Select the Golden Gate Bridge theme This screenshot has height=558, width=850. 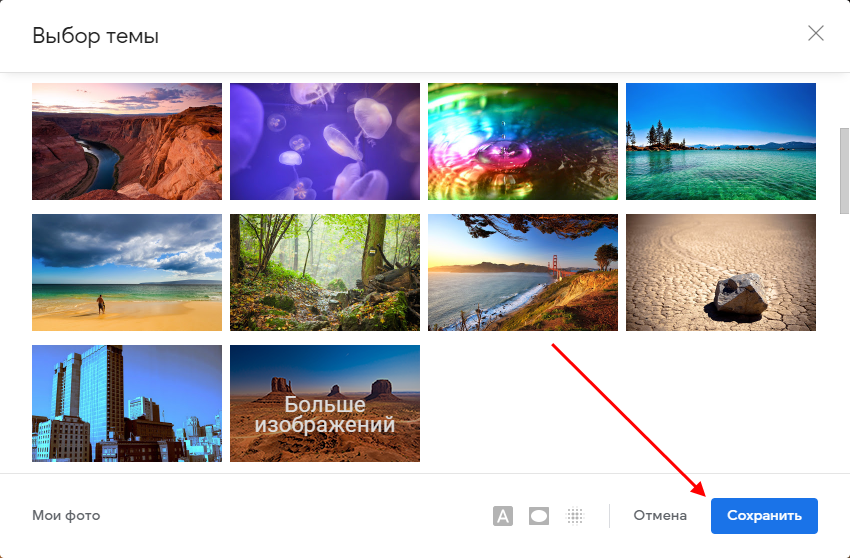523,272
